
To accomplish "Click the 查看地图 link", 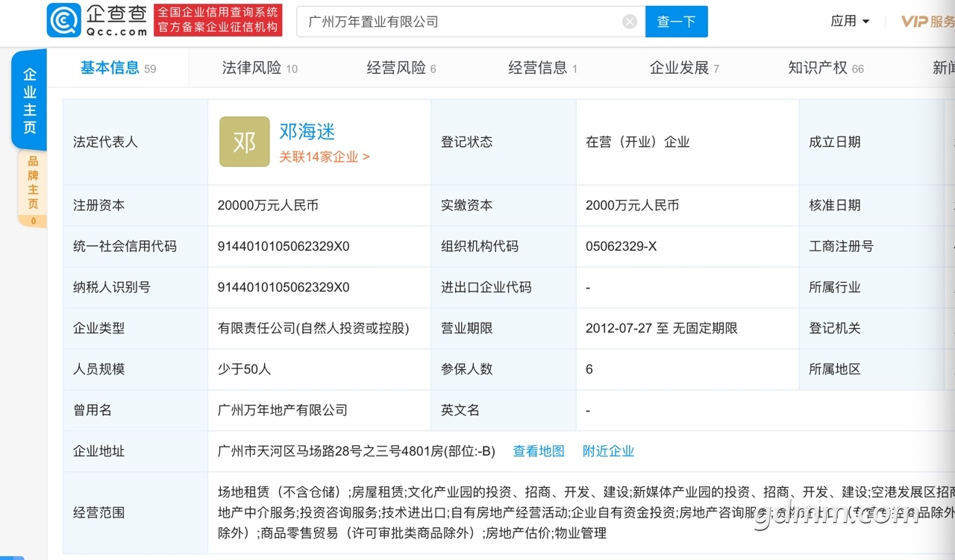I will coord(538,451).
